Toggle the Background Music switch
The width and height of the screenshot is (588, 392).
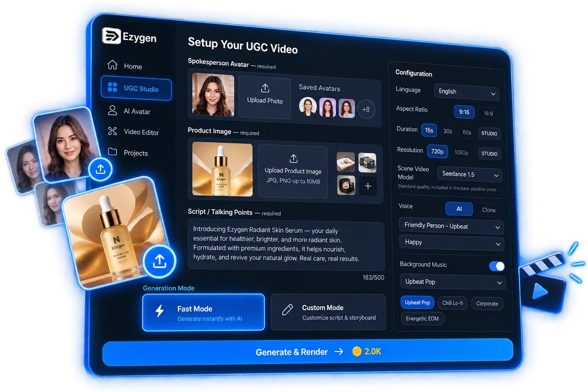496,266
